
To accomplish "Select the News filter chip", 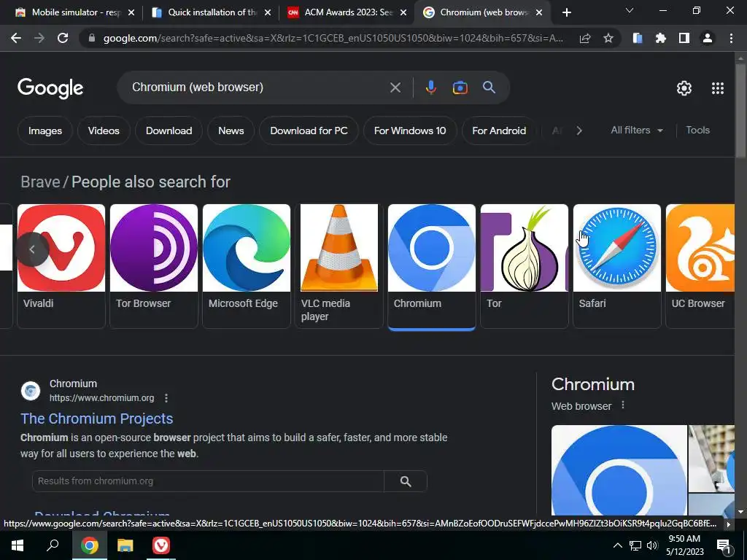I will click(231, 131).
